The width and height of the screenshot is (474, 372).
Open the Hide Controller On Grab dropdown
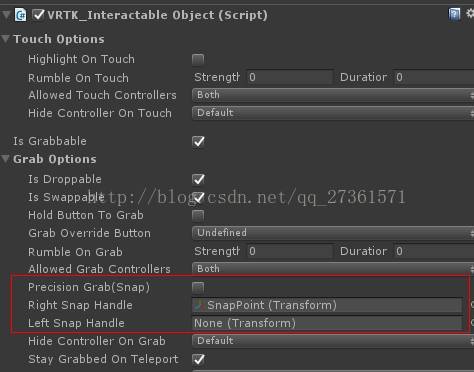click(333, 341)
